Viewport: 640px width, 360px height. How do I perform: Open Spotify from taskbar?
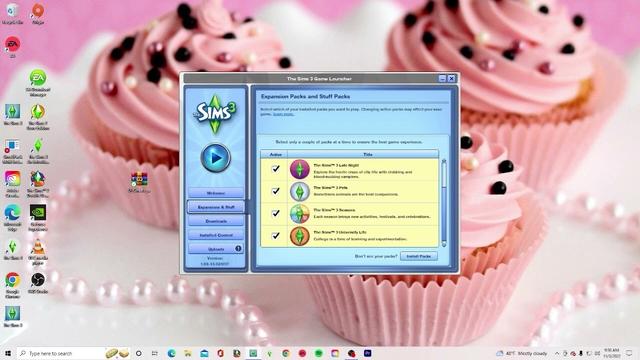(x=318, y=353)
